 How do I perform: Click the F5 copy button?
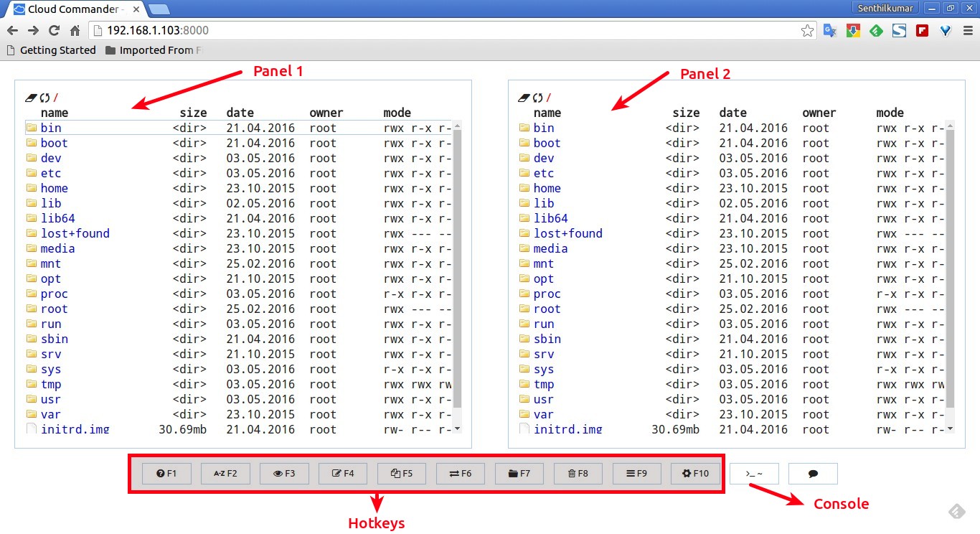point(402,474)
